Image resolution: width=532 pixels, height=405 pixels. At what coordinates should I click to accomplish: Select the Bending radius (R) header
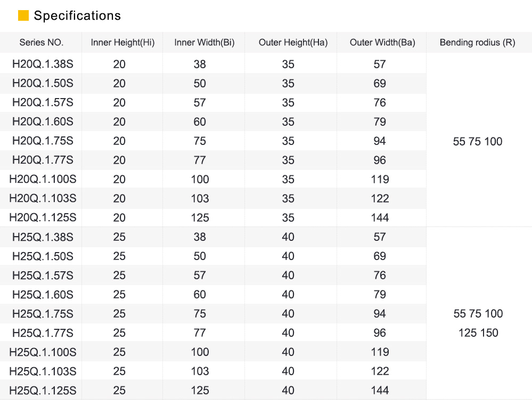tap(477, 43)
